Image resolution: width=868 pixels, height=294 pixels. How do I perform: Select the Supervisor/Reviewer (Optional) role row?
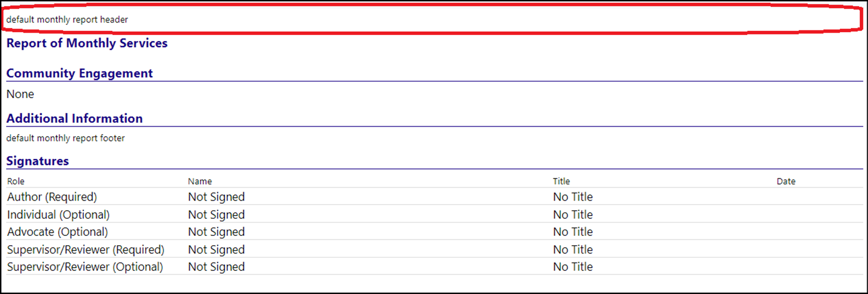tap(434, 267)
